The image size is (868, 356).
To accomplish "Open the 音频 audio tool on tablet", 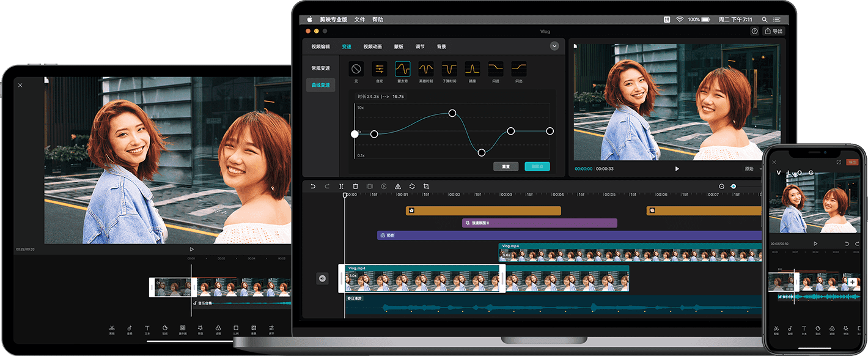I will click(x=130, y=330).
